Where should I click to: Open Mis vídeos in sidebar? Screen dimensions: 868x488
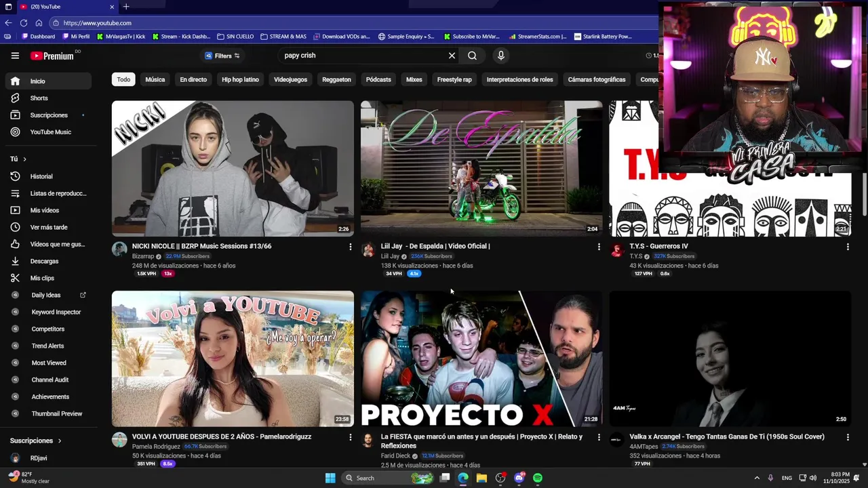(x=47, y=210)
